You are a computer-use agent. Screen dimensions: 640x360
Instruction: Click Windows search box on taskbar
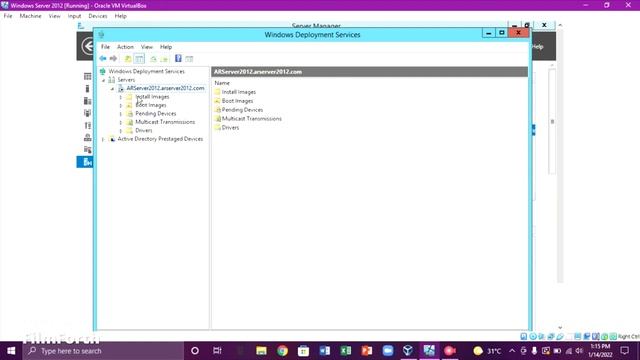[103, 351]
